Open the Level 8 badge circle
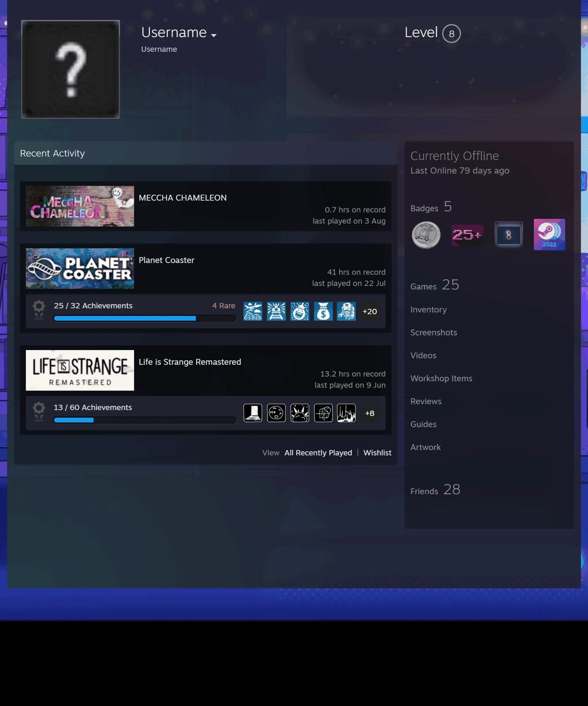Screen dimensions: 588x706 coord(451,33)
